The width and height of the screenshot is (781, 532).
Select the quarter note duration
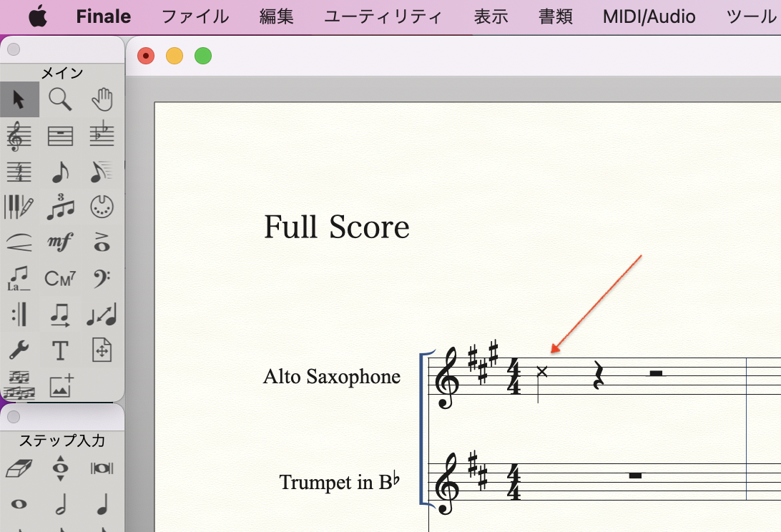(x=102, y=504)
